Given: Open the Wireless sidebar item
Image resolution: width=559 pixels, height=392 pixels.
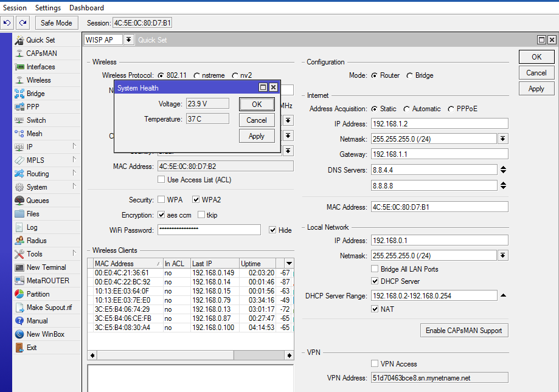Looking at the screenshot, I should coord(38,80).
